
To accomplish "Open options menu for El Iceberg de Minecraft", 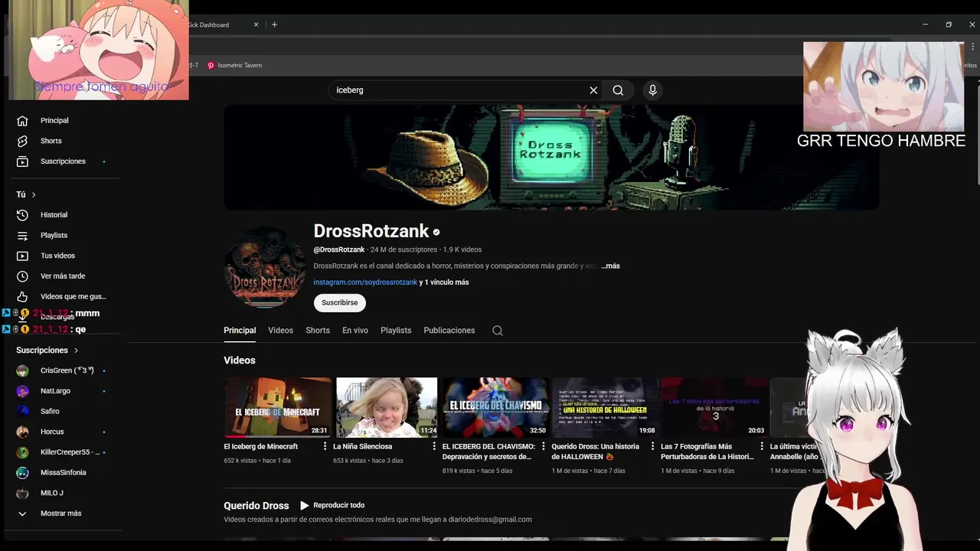I will tap(325, 446).
